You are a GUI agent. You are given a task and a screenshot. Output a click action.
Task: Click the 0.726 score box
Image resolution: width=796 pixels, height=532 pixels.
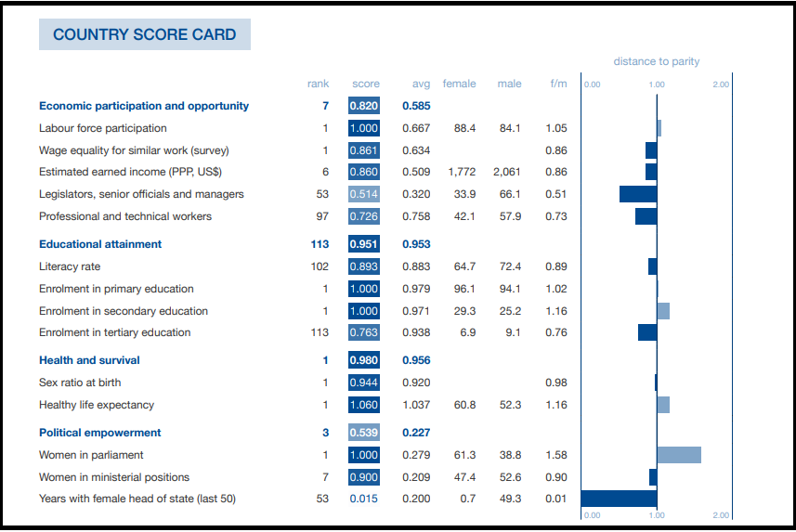pos(364,216)
